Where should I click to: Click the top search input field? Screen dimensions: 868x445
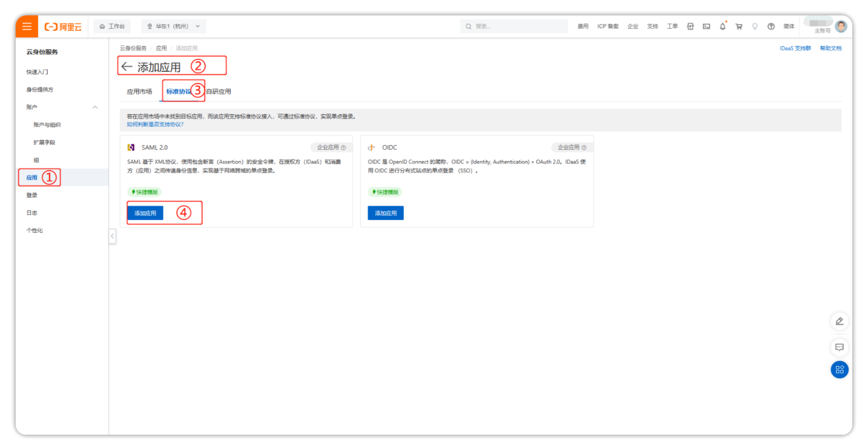515,26
